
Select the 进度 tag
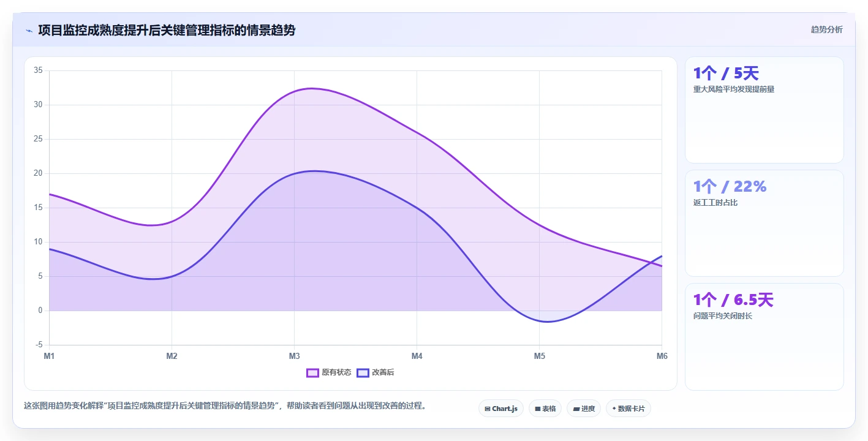[584, 409]
